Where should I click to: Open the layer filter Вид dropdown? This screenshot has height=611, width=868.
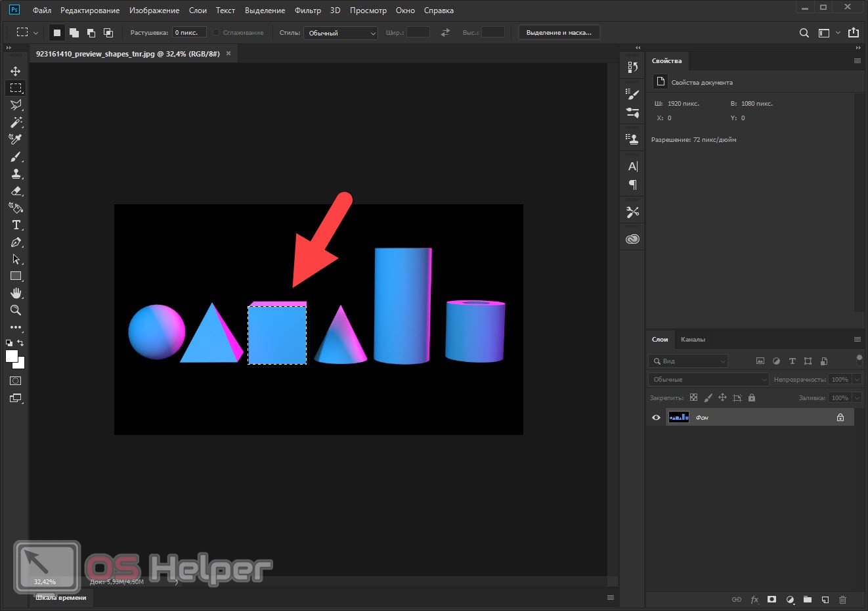point(688,361)
